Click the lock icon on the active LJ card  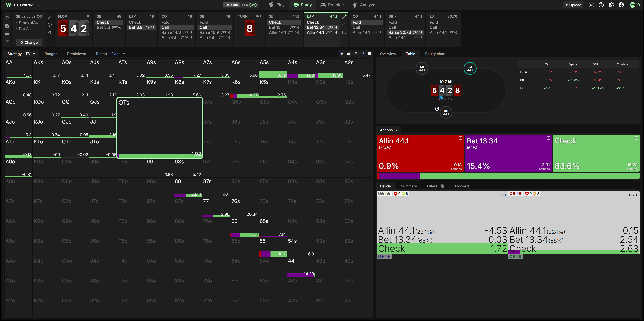(344, 24)
